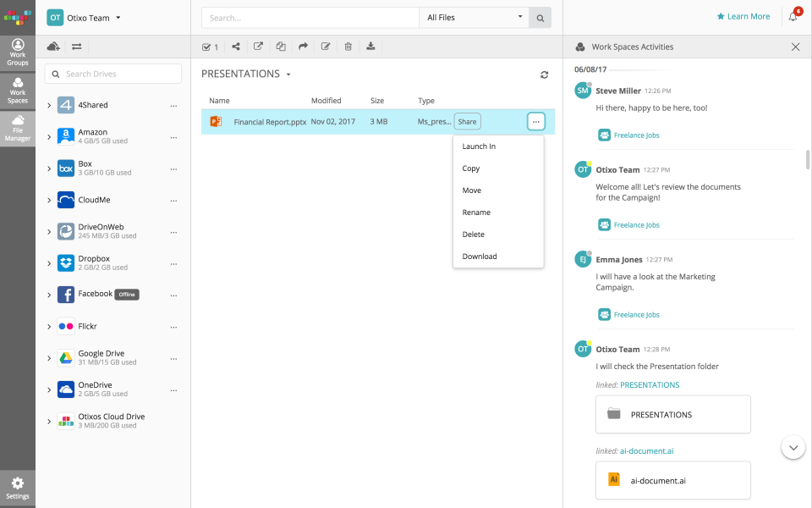Screen dimensions: 812x508
Task: Click the Copy icon on the toolbar
Action: tap(280, 47)
